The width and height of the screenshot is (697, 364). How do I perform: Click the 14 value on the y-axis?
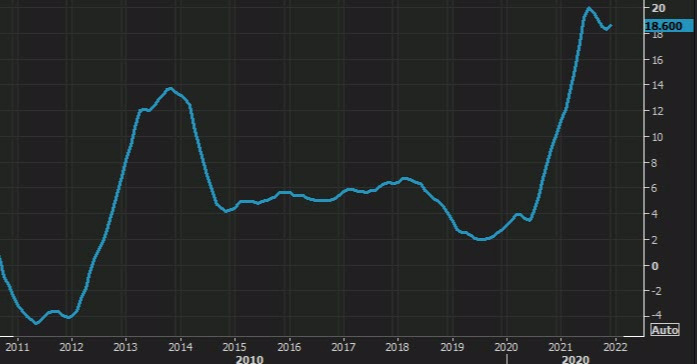[x=657, y=85]
